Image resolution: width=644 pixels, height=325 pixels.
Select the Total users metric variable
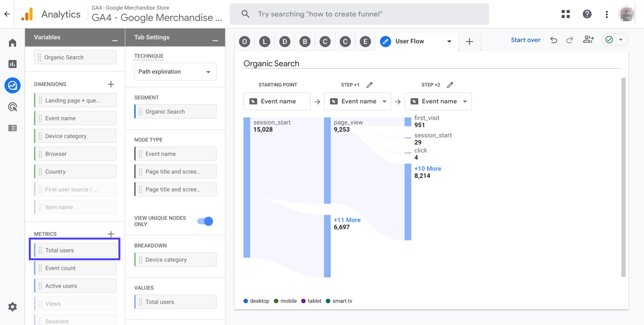75,250
